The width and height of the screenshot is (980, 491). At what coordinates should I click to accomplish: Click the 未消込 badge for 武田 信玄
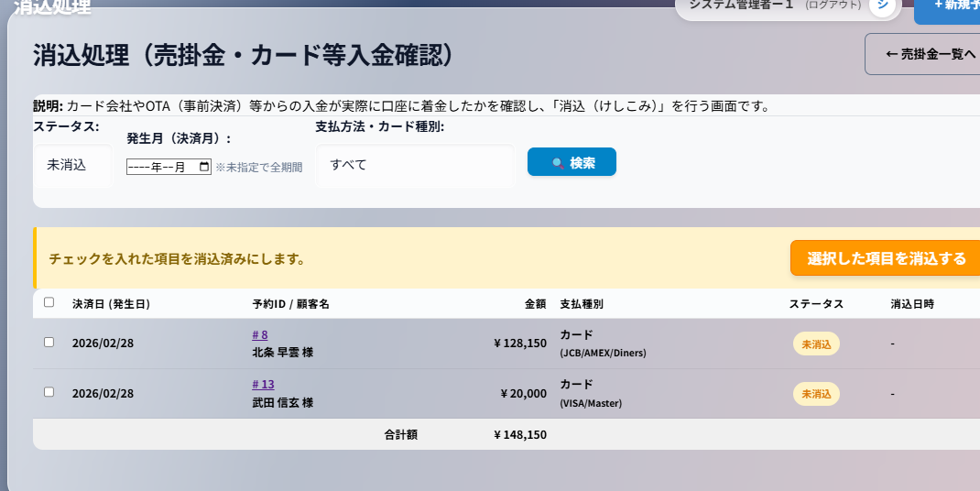click(816, 394)
